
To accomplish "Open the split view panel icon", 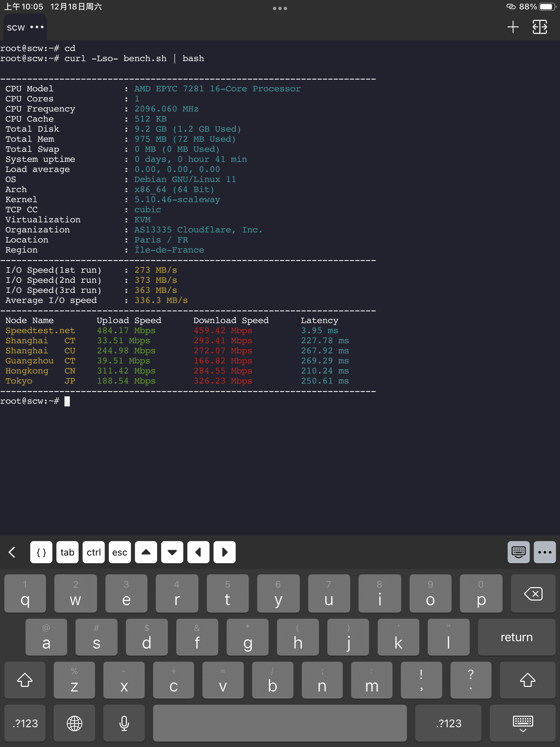I will point(540,27).
